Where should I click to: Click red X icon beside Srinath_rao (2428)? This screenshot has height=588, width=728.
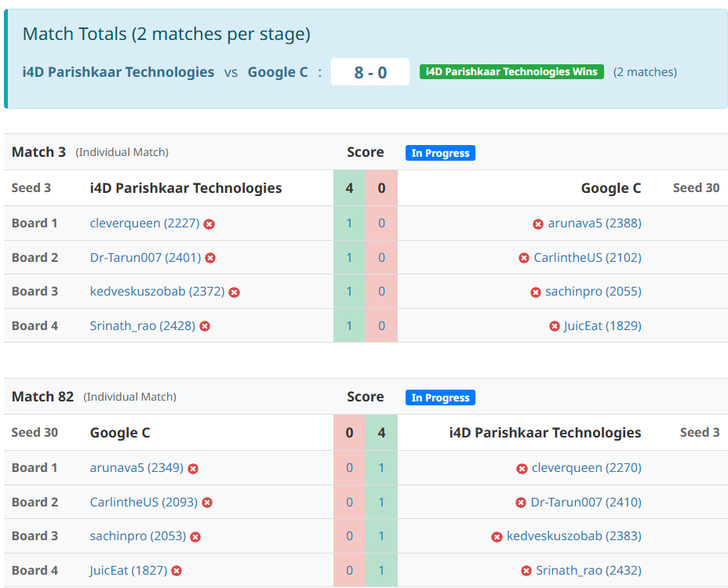point(205,326)
